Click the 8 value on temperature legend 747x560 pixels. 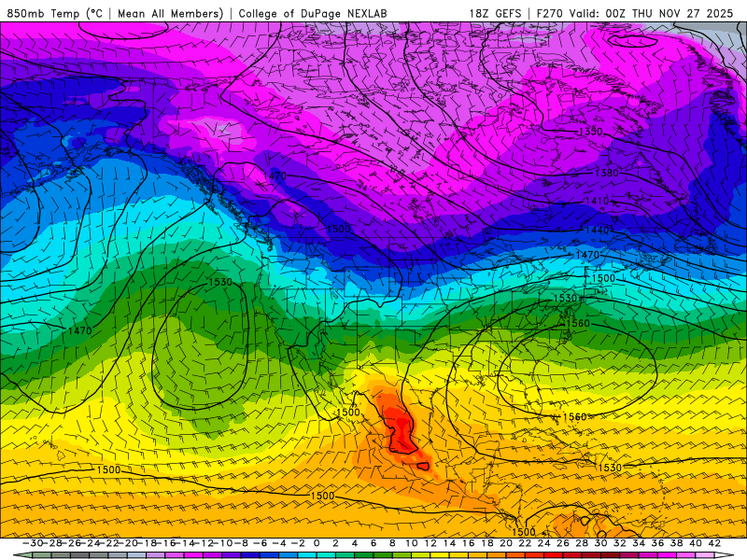coord(392,543)
